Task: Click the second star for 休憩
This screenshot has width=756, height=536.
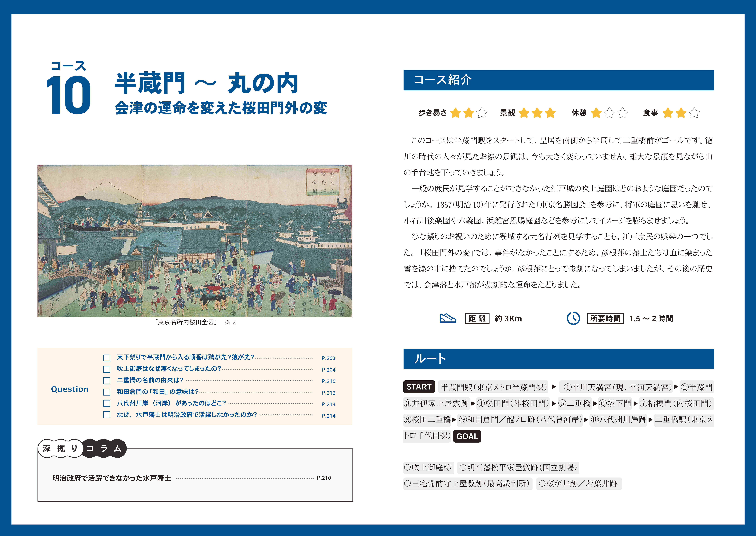Action: pos(609,113)
